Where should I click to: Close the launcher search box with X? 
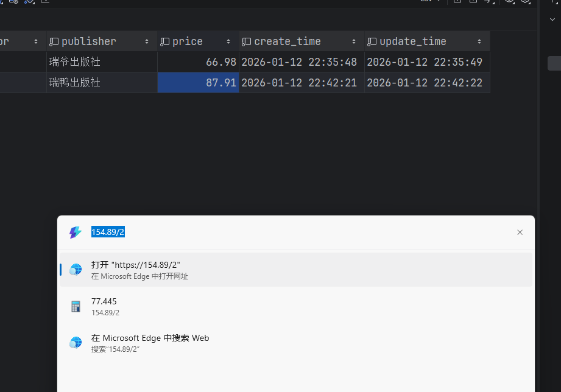[520, 233]
